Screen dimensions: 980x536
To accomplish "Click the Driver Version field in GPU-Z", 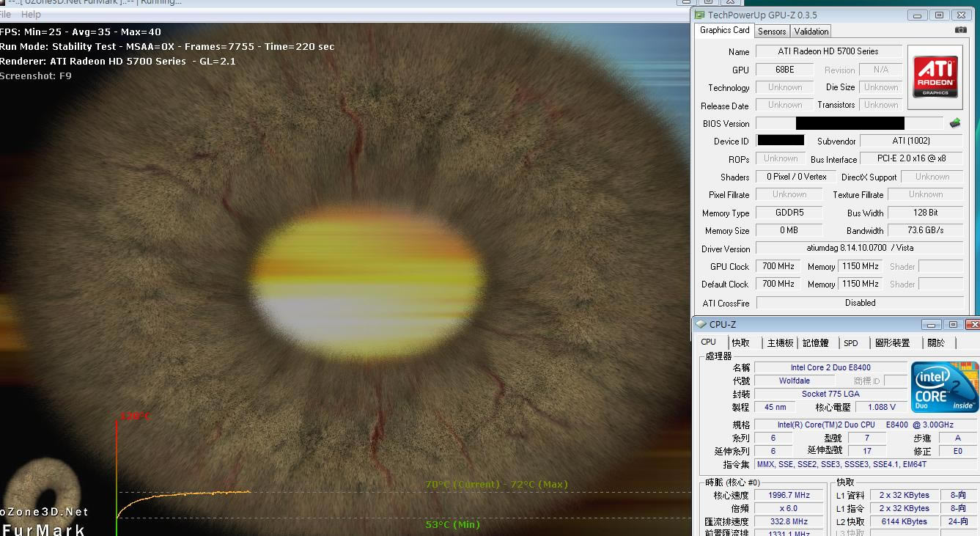I will (859, 249).
